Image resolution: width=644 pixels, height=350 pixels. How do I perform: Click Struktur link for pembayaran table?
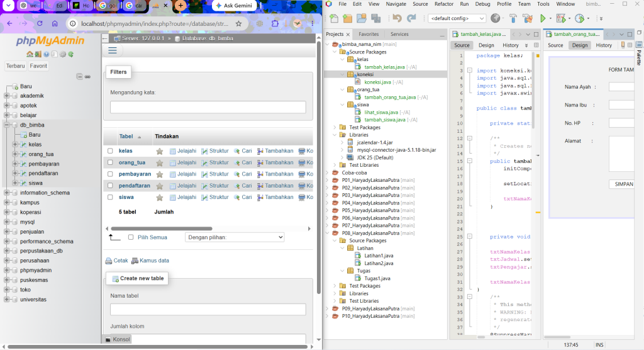pos(215,174)
